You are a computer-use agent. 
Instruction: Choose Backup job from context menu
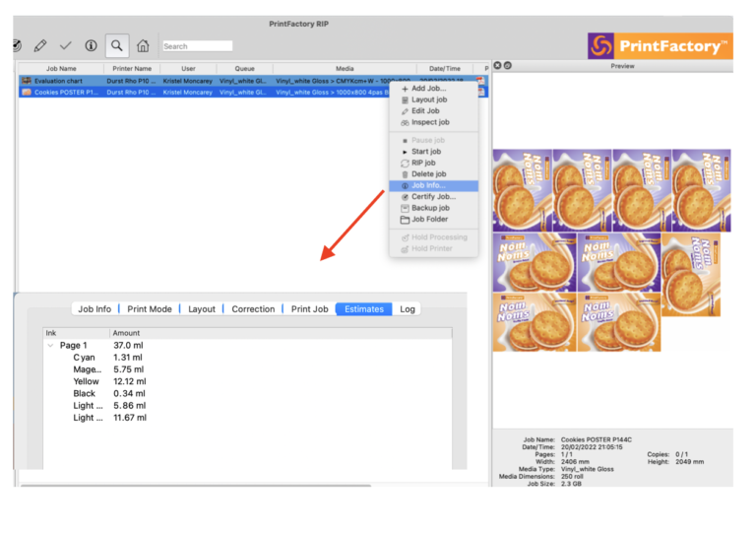(433, 208)
